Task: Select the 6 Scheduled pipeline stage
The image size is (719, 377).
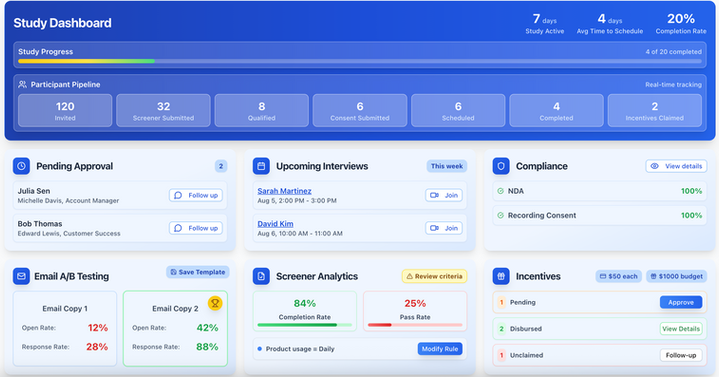Action: coord(458,111)
